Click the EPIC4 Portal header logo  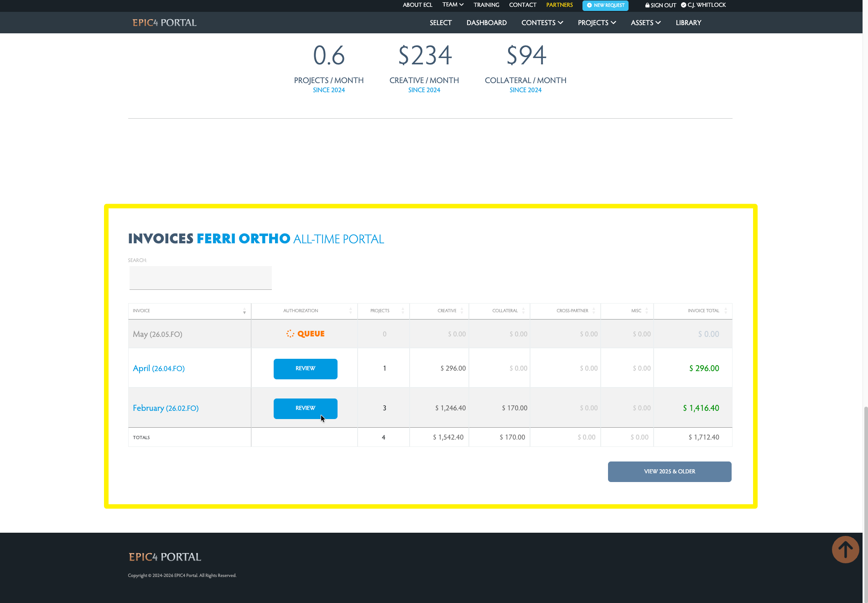(164, 23)
